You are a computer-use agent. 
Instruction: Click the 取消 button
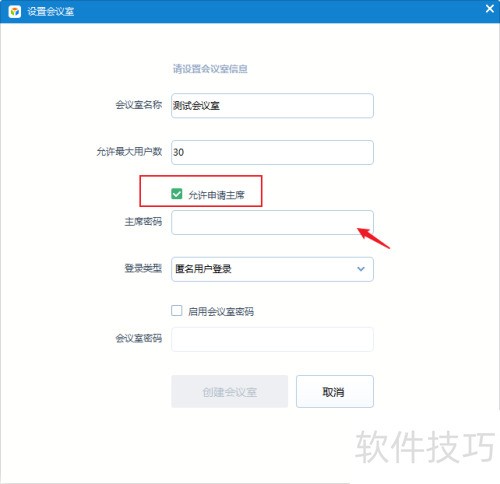pos(335,391)
